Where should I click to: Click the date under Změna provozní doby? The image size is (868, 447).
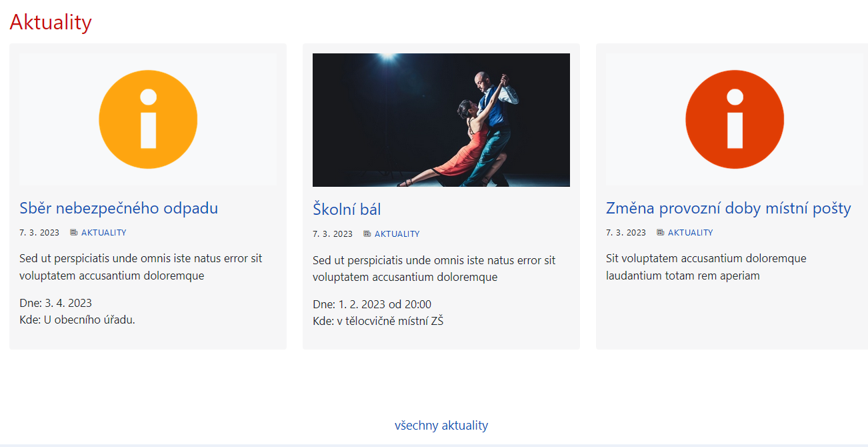coord(626,233)
